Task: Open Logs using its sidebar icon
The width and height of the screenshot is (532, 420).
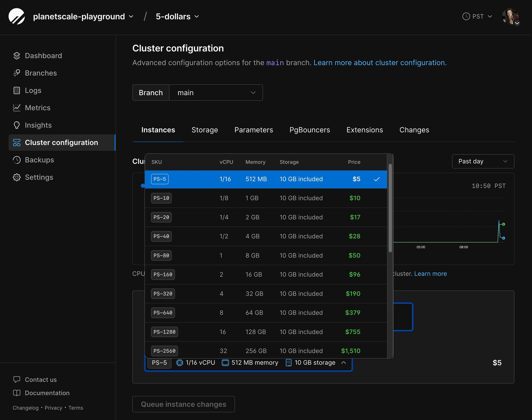Action: click(x=17, y=90)
